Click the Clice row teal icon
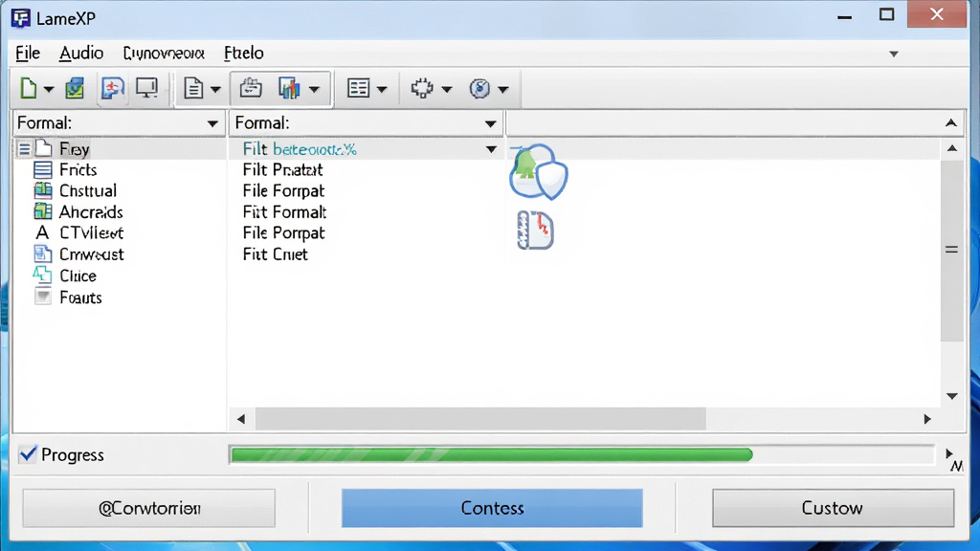The width and height of the screenshot is (980, 551). point(42,275)
